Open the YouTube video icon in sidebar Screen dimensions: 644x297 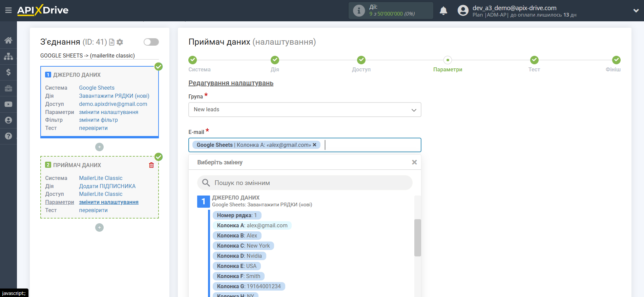[8, 104]
